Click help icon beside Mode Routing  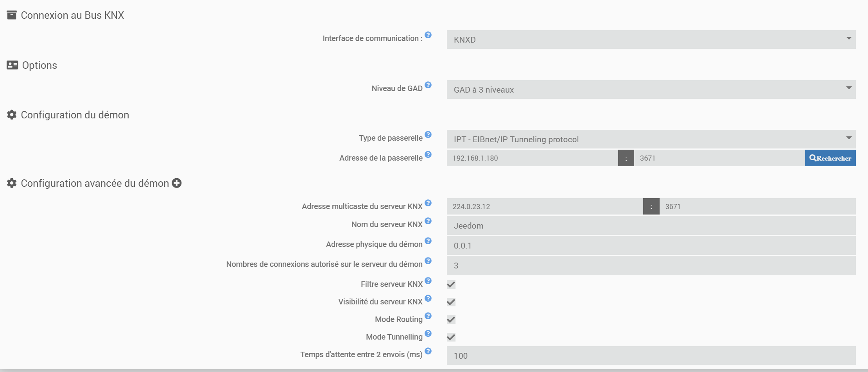[x=428, y=316]
